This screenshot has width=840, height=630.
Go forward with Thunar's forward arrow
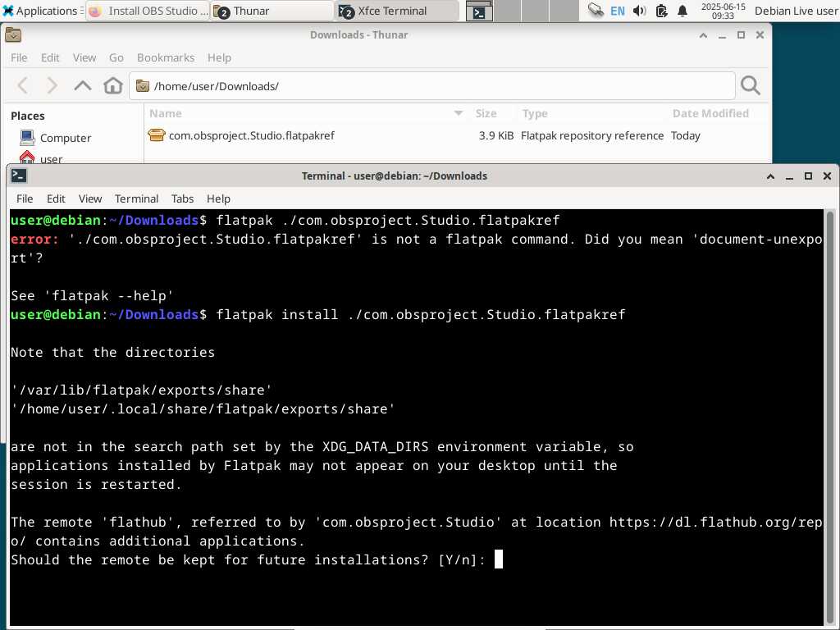click(52, 85)
